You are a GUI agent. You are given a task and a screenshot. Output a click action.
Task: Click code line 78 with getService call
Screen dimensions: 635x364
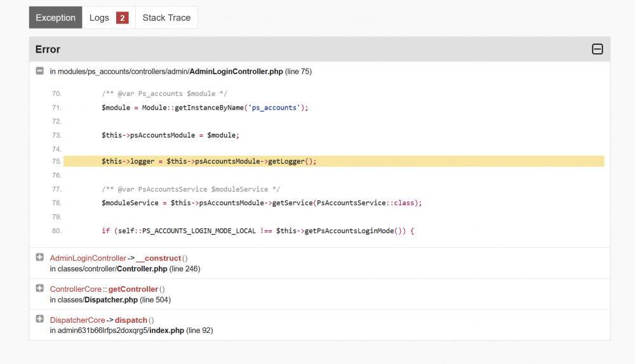pyautogui.click(x=261, y=203)
